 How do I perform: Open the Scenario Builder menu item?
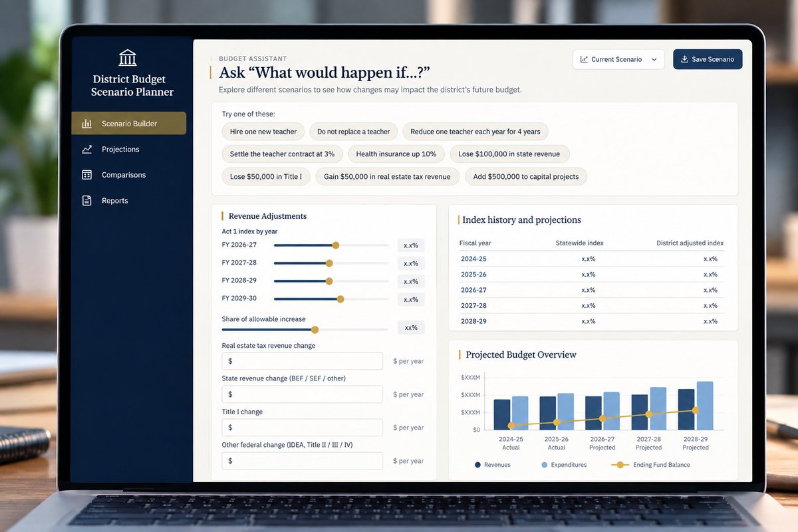(129, 124)
